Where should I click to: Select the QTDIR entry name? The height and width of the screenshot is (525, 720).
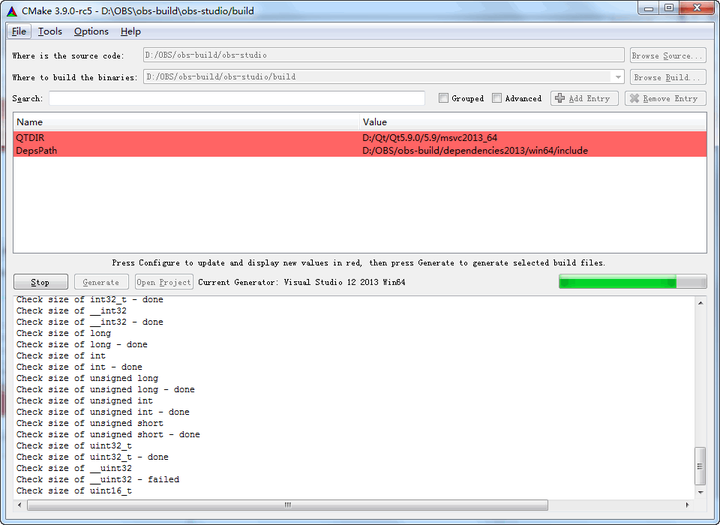30,138
